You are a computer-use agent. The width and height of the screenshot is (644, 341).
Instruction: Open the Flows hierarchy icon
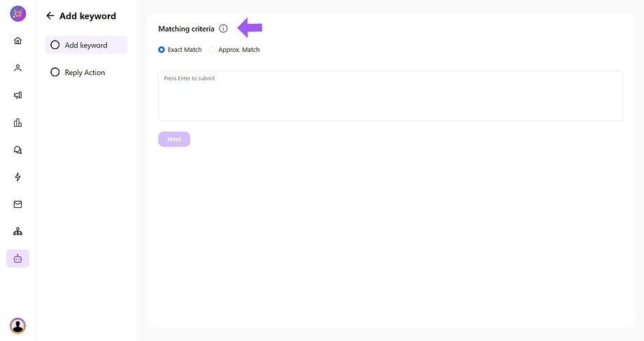(17, 232)
